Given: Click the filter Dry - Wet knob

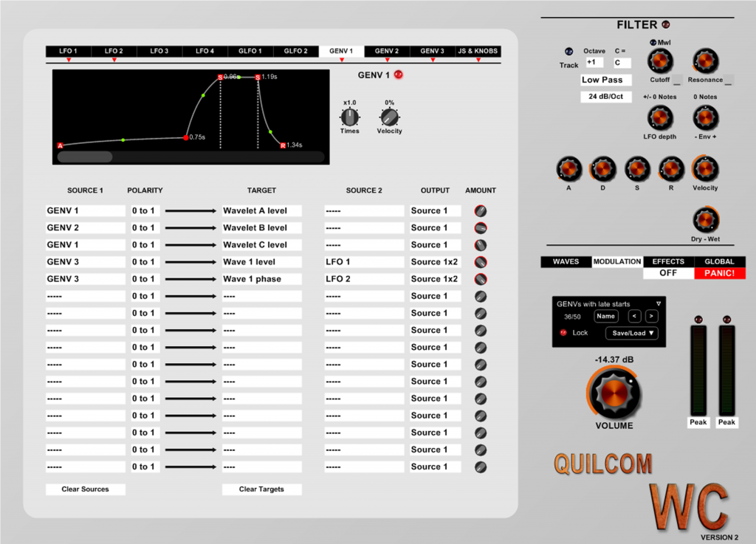Looking at the screenshot, I should pos(705,219).
